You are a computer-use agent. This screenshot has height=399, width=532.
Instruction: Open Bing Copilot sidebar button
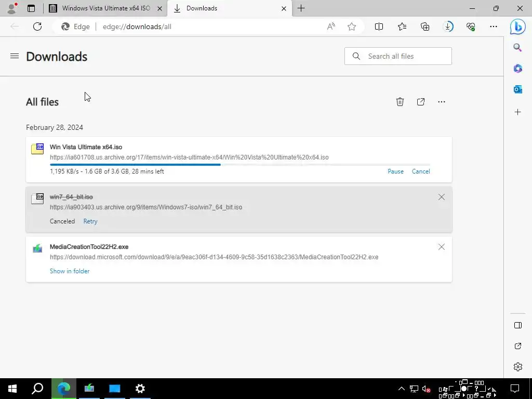tap(518, 26)
